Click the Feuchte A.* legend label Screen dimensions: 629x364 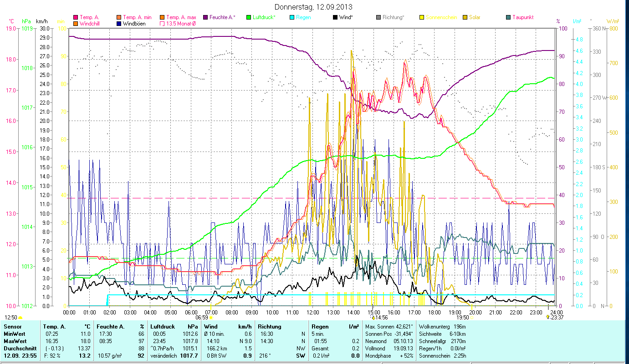point(223,17)
